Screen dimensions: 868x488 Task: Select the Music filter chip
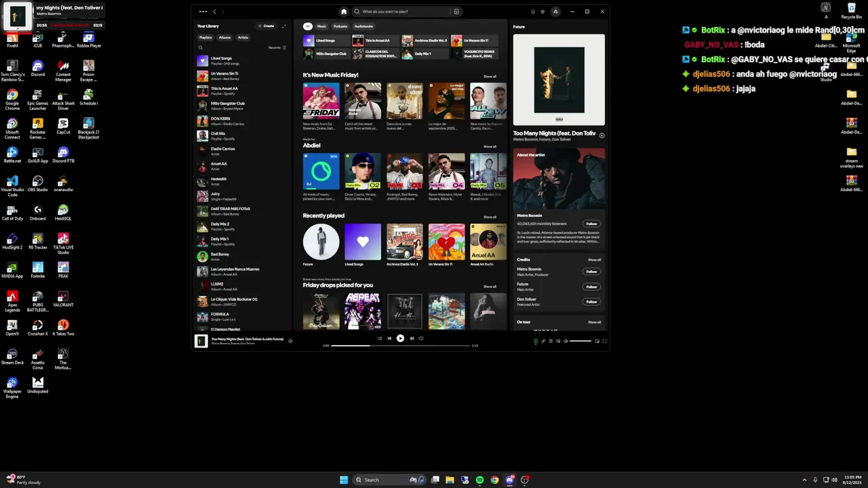point(321,26)
